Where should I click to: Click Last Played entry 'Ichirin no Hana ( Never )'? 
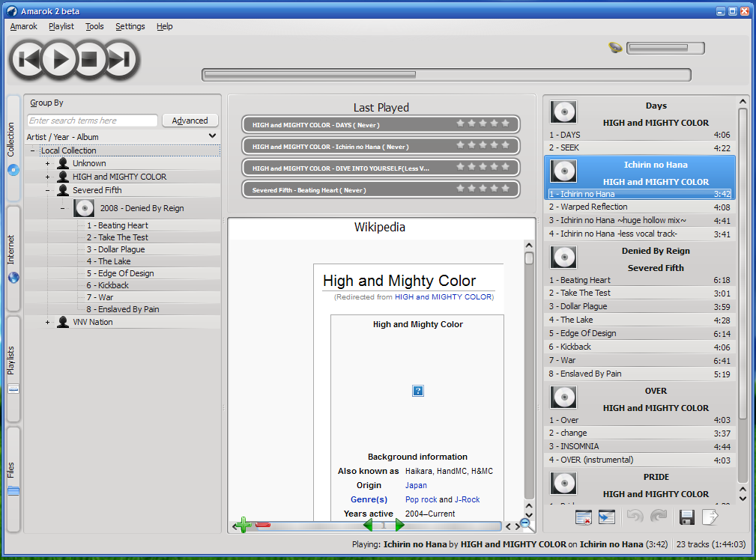tap(381, 147)
